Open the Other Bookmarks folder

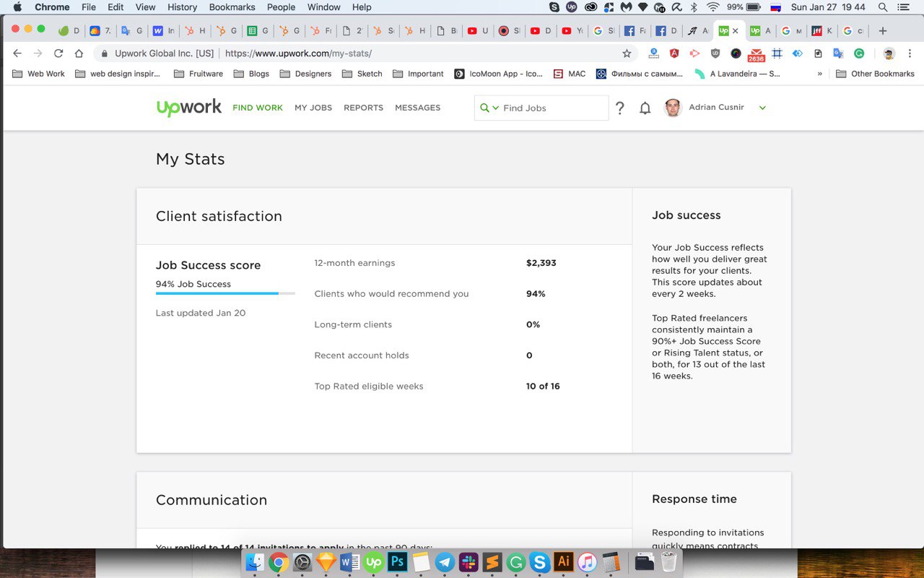pyautogui.click(x=875, y=74)
